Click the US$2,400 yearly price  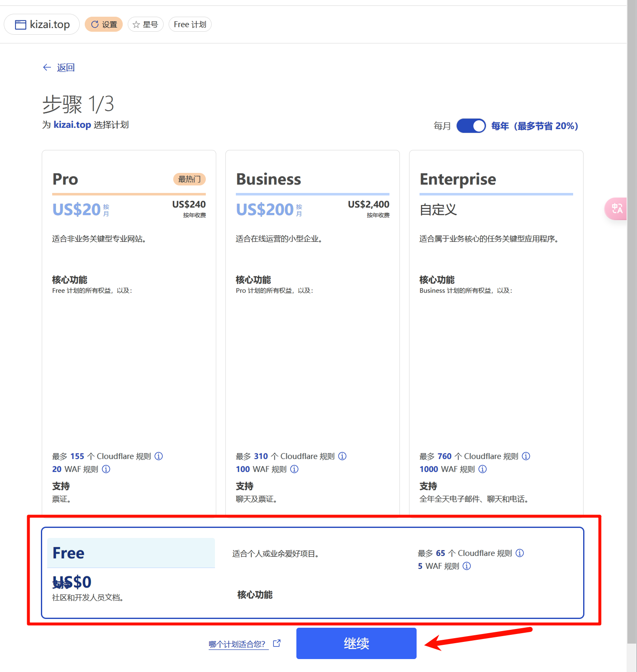coord(369,204)
